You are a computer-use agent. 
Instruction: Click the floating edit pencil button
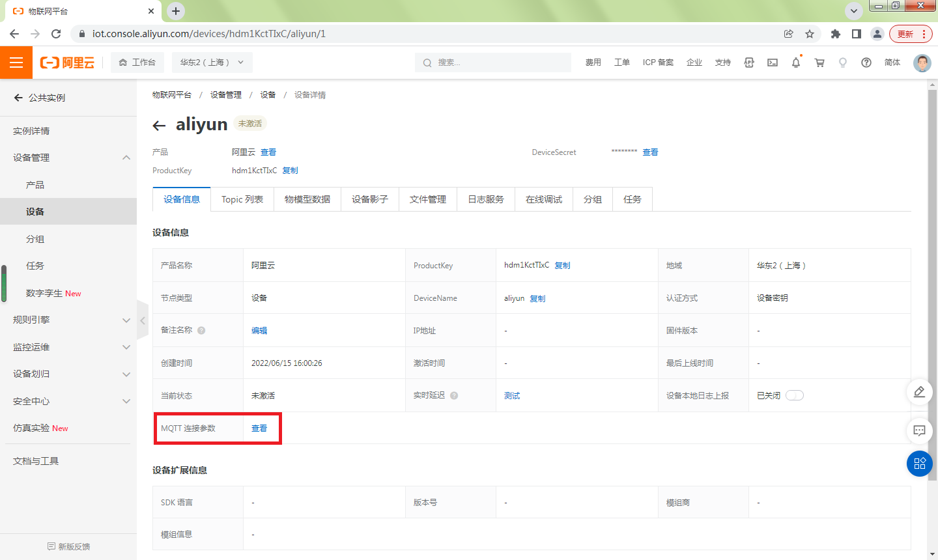pyautogui.click(x=920, y=391)
